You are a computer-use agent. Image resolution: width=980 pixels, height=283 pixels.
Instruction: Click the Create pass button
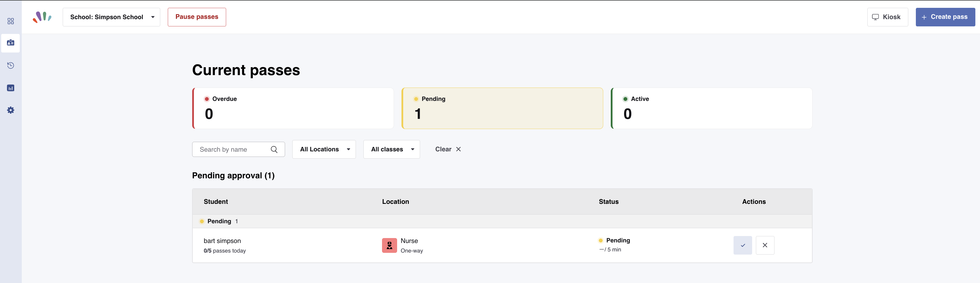coord(945,17)
